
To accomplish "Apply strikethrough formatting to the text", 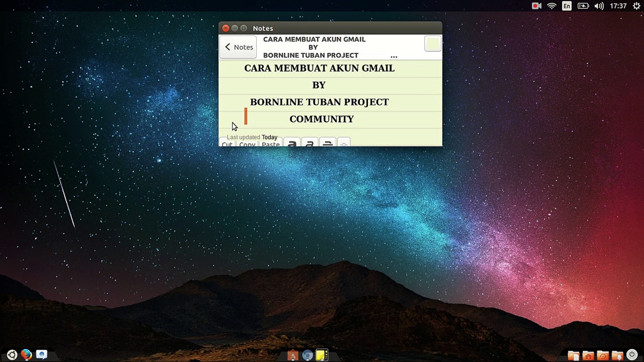I will tap(328, 143).
